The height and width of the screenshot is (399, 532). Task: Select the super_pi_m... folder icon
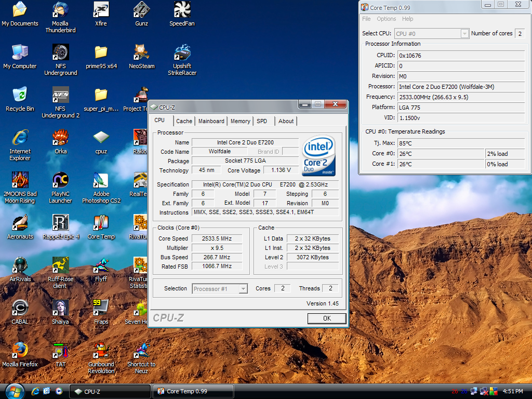(x=101, y=99)
